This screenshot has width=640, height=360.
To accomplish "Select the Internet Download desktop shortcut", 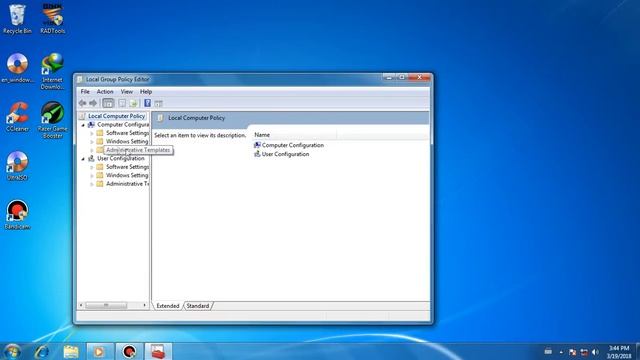I will pyautogui.click(x=53, y=71).
